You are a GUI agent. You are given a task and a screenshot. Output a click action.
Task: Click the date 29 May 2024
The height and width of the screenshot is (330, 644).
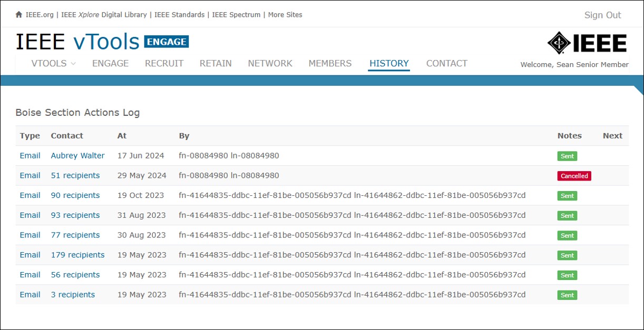[x=142, y=176]
